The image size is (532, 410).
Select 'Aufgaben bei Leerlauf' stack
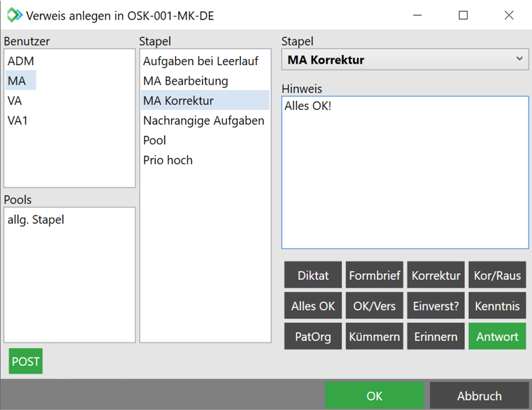pos(201,61)
